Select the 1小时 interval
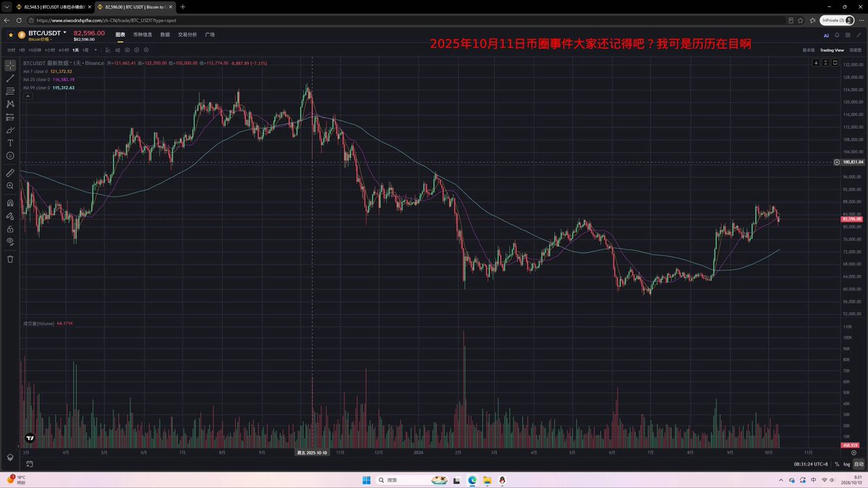The height and width of the screenshot is (488, 868). pos(50,50)
